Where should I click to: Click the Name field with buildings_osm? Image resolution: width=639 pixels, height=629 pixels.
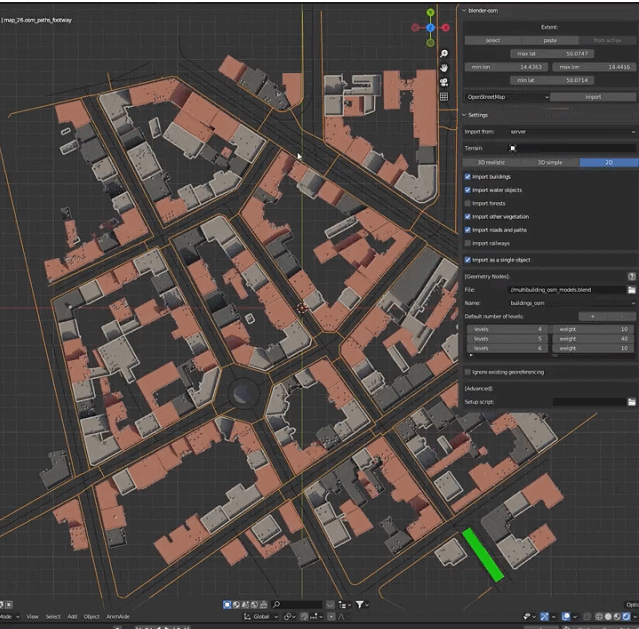point(571,302)
